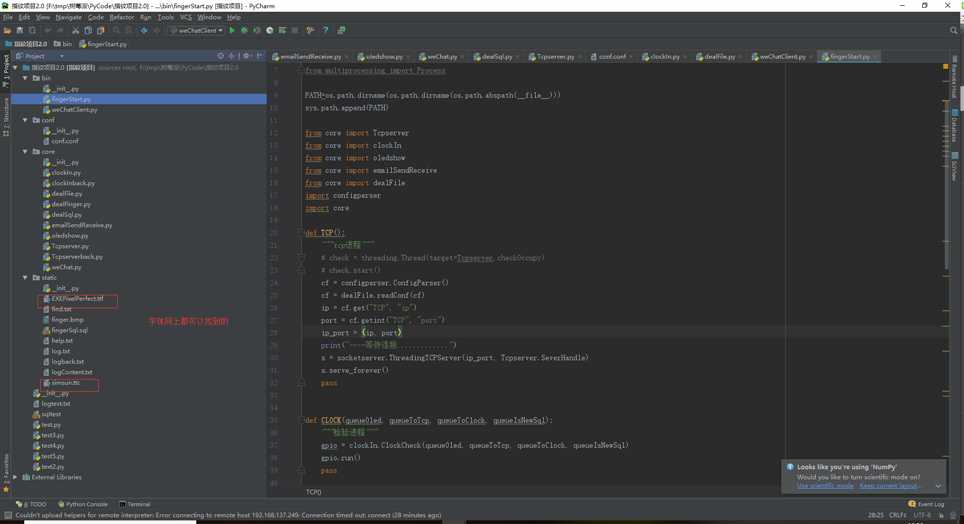This screenshot has height=524, width=964.
Task: Switch to the conf.conf editor tab
Action: (612, 57)
